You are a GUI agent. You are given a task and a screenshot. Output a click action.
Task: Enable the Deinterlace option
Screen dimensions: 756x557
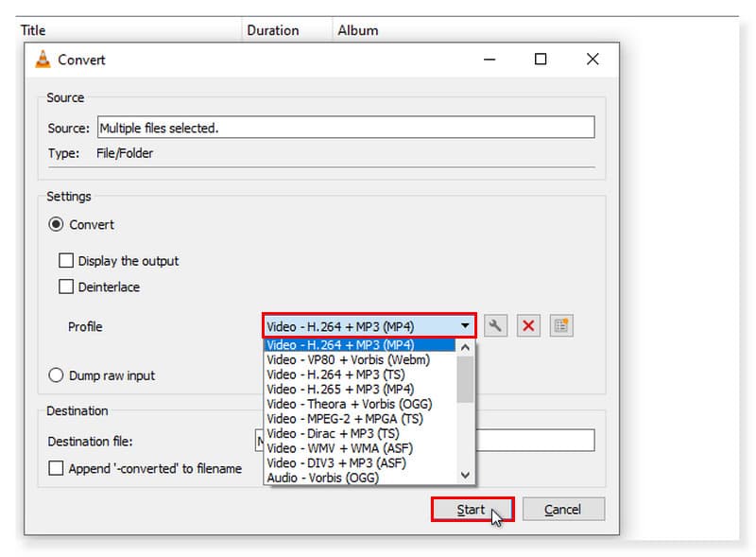click(64, 287)
